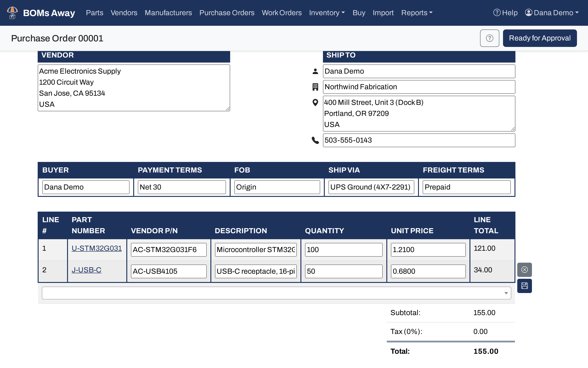Click the map pin icon beside address
The height and width of the screenshot is (368, 588).
[315, 103]
